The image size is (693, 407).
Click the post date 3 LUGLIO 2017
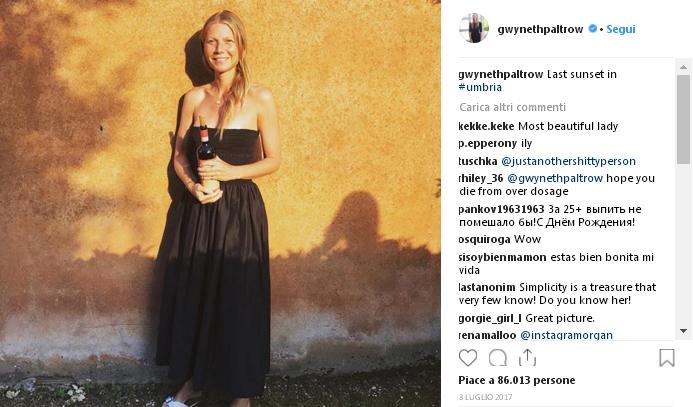(485, 397)
